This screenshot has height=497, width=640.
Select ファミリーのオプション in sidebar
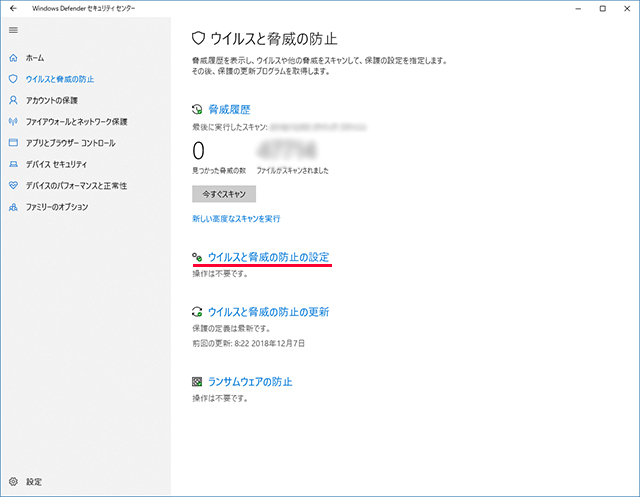[x=57, y=207]
